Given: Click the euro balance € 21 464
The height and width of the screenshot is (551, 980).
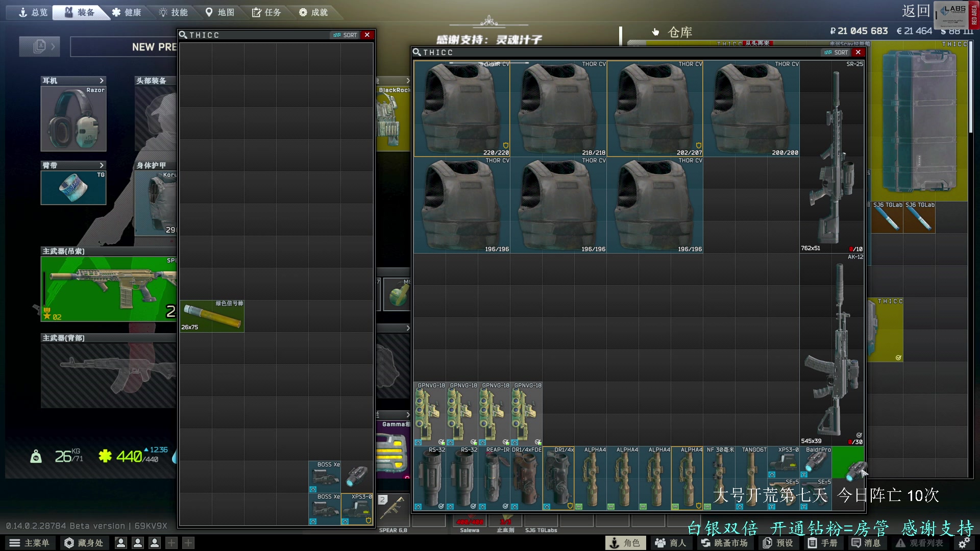Looking at the screenshot, I should coord(914,31).
